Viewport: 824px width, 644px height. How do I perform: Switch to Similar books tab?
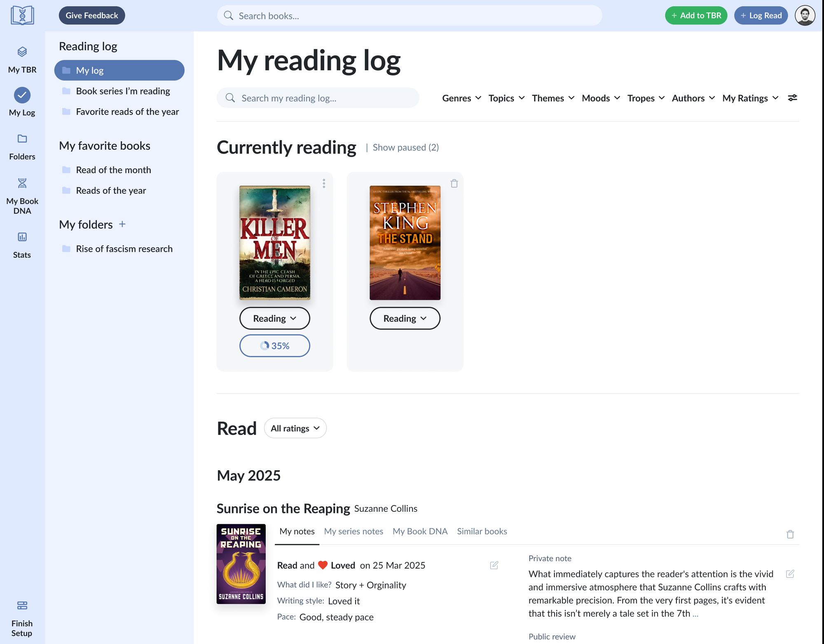[x=482, y=531]
